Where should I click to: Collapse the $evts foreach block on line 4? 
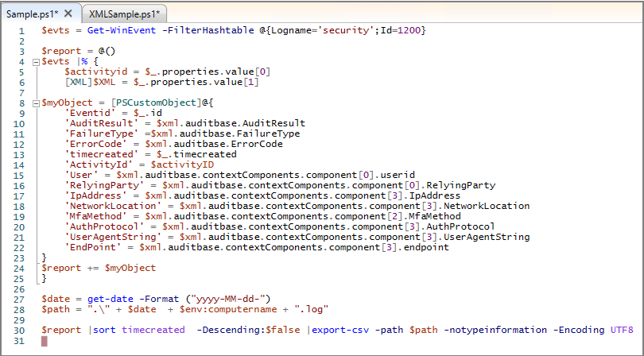36,62
